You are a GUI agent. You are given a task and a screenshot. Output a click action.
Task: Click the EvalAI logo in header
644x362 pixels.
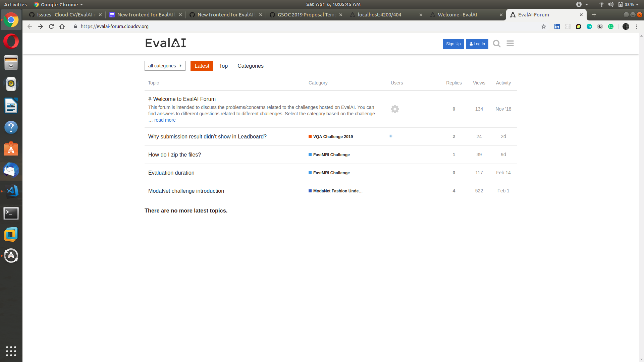pos(166,43)
